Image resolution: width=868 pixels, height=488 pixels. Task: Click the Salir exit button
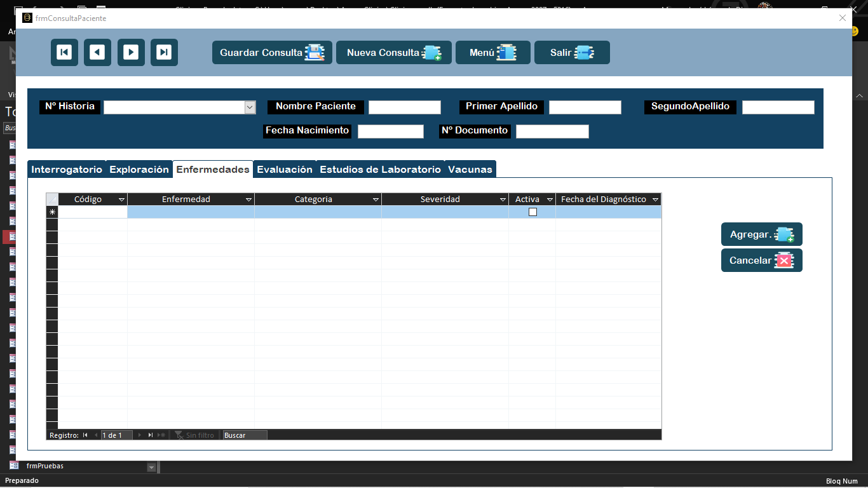pos(572,53)
